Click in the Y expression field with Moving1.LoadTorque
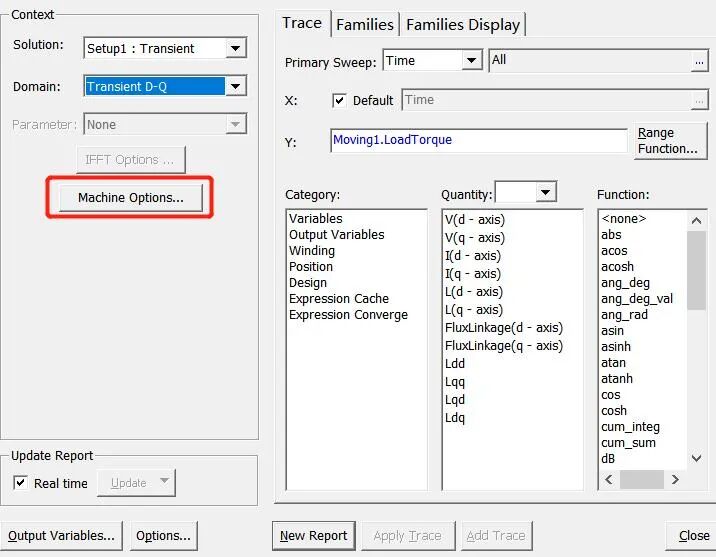This screenshot has width=716, height=557. tap(479, 140)
